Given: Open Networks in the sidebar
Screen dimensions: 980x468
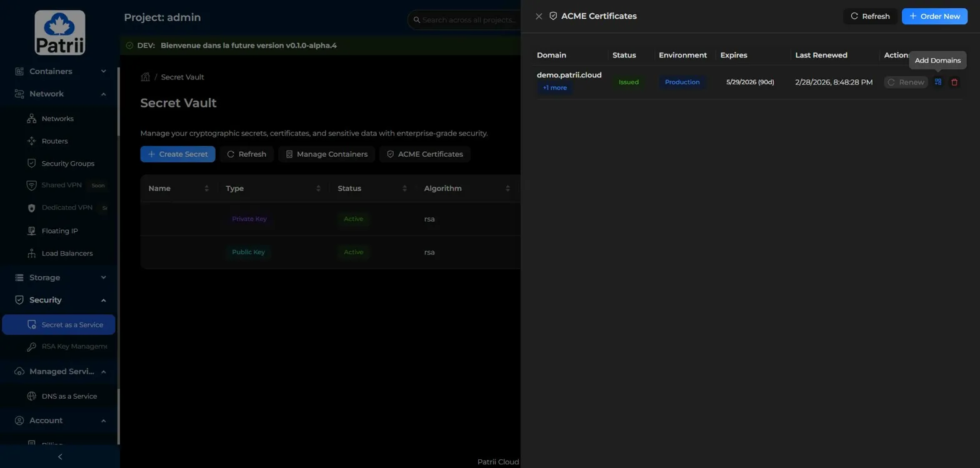Looking at the screenshot, I should click(59, 119).
